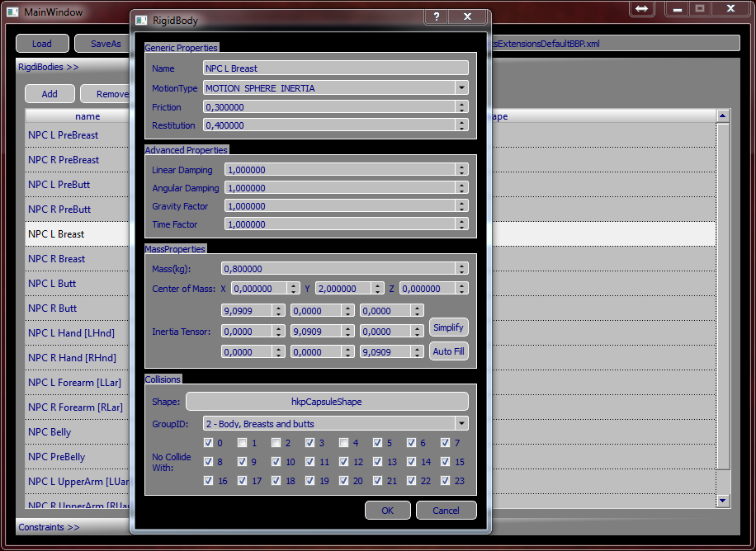Click the OK button
Viewport: 756px width, 551px height.
coord(388,511)
